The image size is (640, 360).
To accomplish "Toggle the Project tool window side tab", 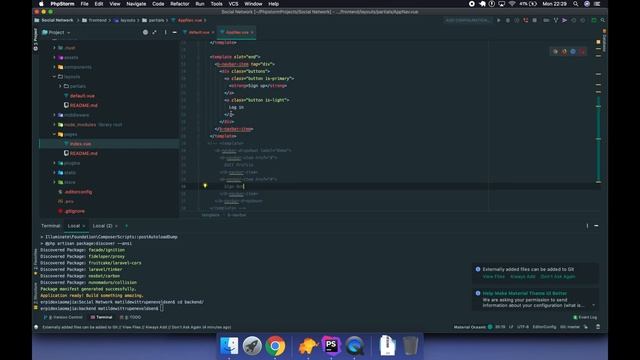I will 36,39.
